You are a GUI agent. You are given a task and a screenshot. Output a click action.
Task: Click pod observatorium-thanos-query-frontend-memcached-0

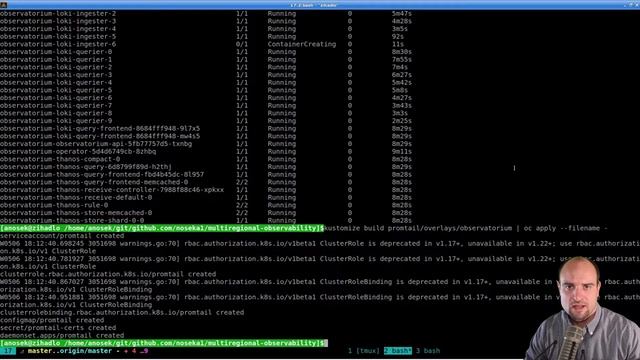[94, 182]
